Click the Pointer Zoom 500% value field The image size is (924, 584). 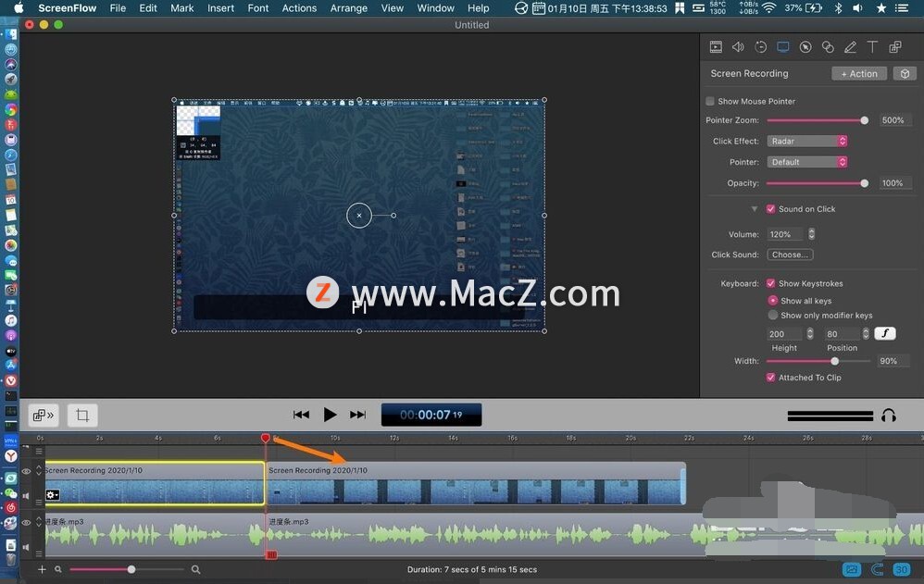tap(895, 120)
